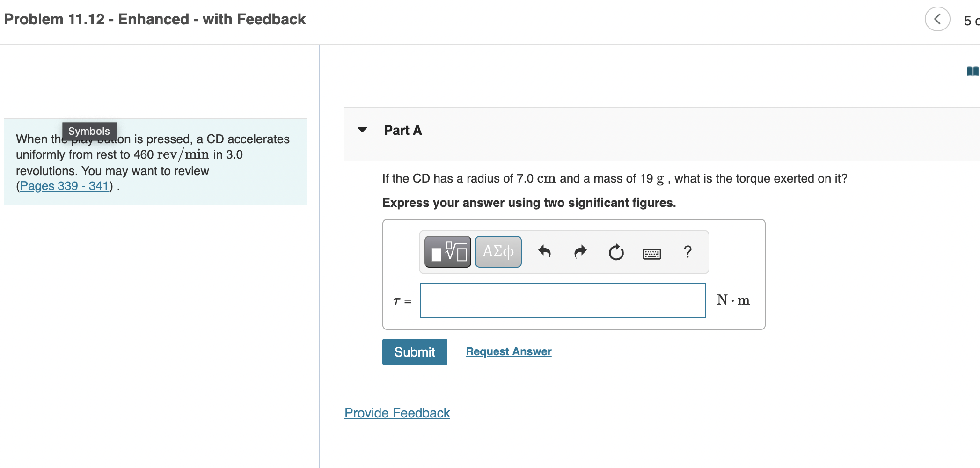Open the eText book icon
Viewport: 980px width, 468px height.
tap(972, 71)
